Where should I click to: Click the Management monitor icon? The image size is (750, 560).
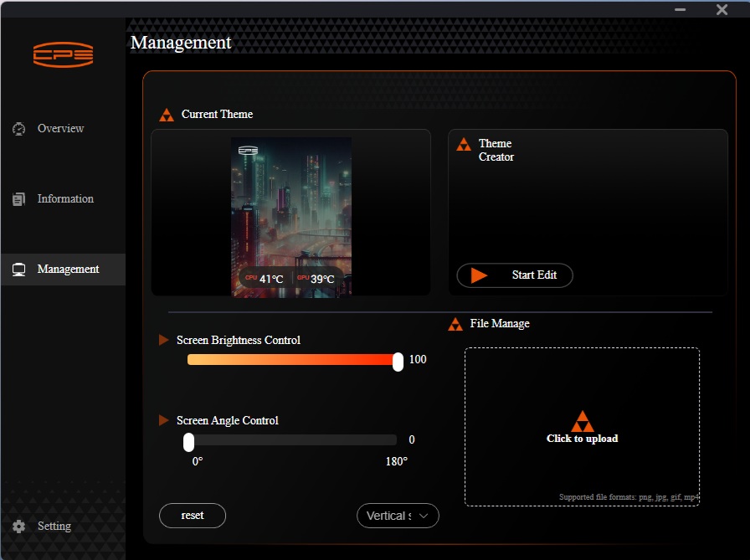(x=18, y=270)
